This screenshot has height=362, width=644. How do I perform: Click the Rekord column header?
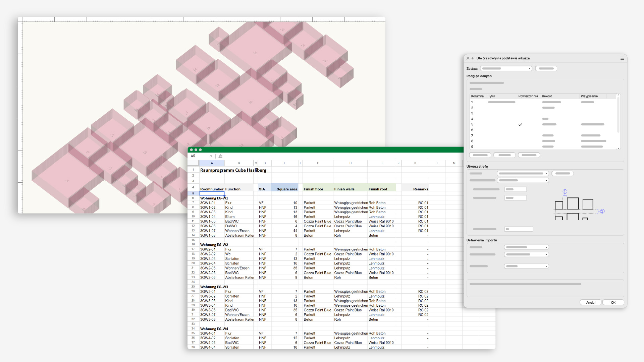click(x=547, y=96)
